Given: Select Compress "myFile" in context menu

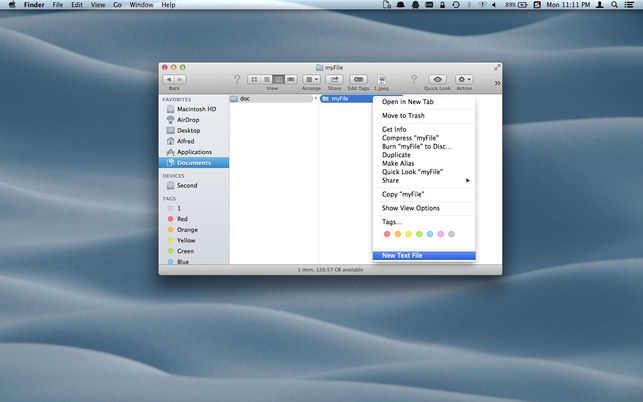Looking at the screenshot, I should click(411, 137).
